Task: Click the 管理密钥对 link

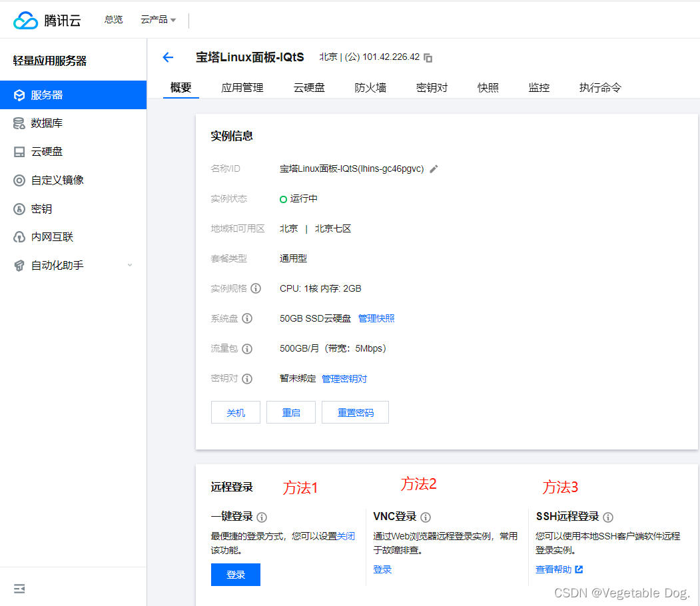Action: click(344, 379)
